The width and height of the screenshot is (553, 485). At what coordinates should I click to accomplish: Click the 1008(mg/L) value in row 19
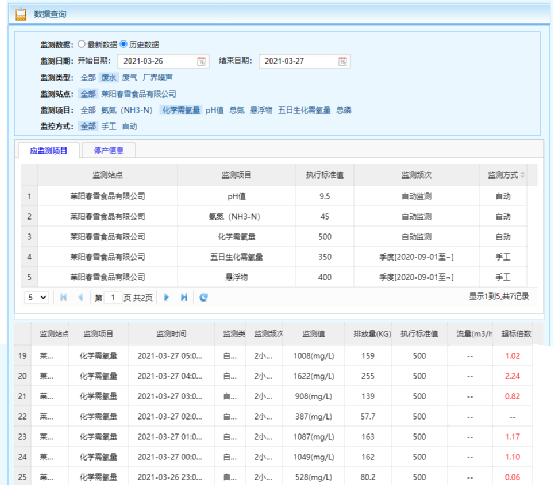coord(314,356)
